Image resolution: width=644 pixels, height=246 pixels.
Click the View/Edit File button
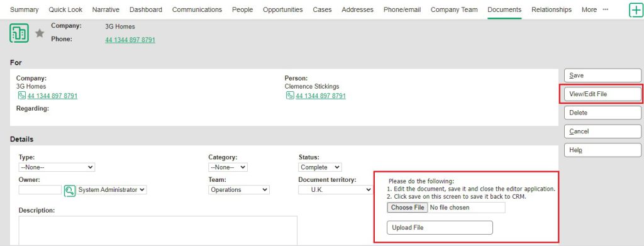click(602, 94)
